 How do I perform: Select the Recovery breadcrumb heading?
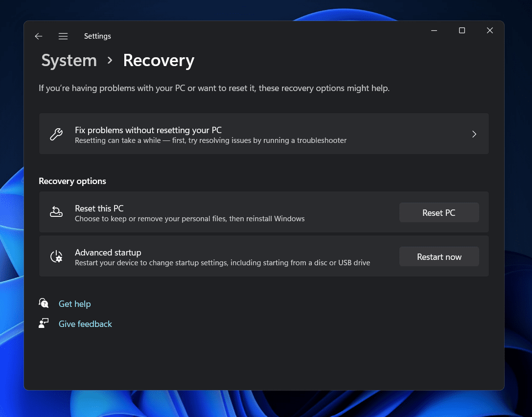pos(159,61)
